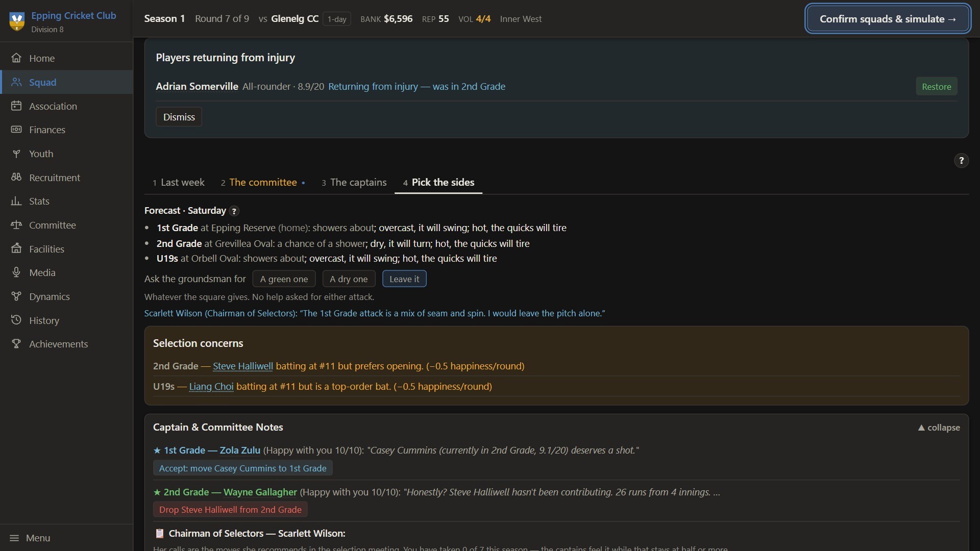
Task: Restore Adrian Somerville from injury
Action: pyautogui.click(x=936, y=87)
